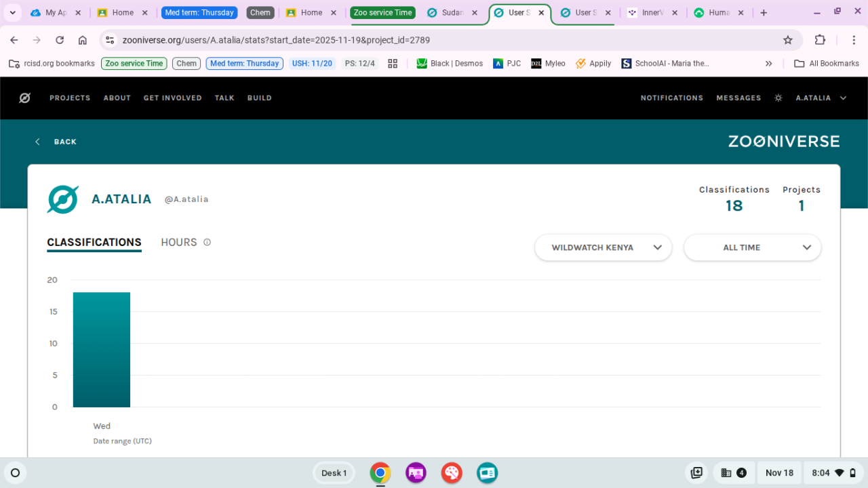The image size is (868, 488).
Task: Open the Zoo service Time bookmark group
Action: pyautogui.click(x=134, y=64)
